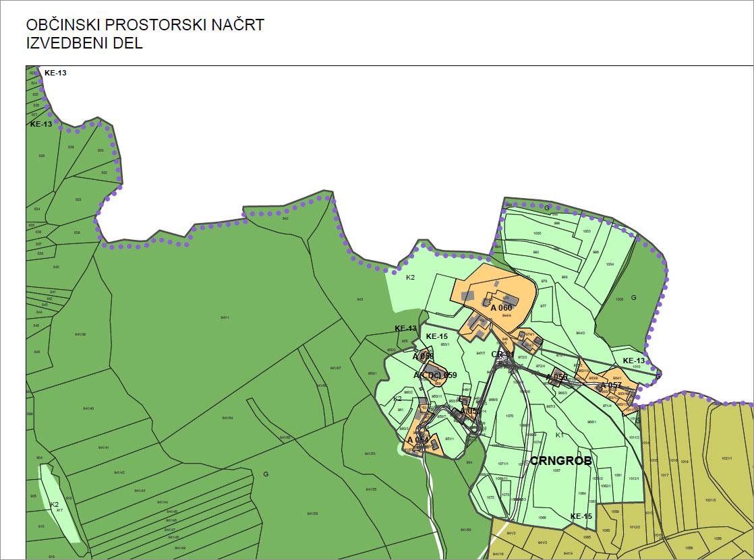Viewport: 754px width, 560px height.
Task: Click the A 054 zone label
Action: [418, 441]
